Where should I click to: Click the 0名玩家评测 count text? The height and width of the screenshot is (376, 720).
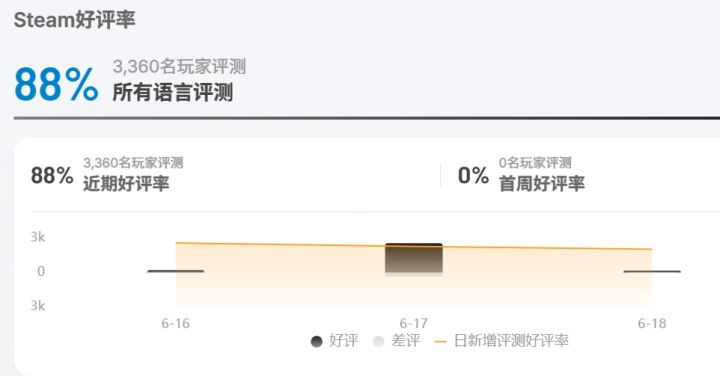[535, 163]
